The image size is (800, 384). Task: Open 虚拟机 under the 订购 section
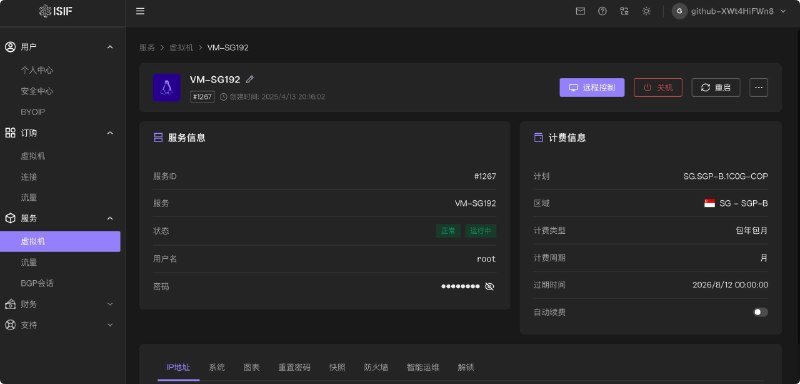33,156
